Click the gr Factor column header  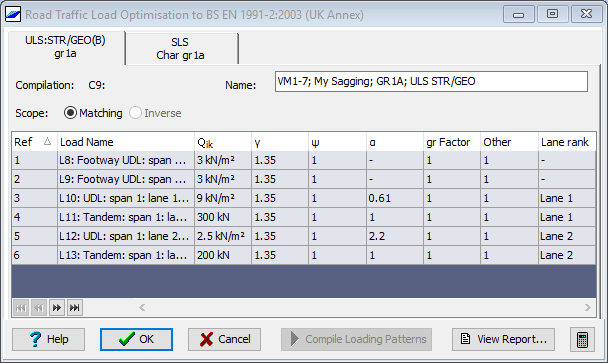[x=452, y=142]
